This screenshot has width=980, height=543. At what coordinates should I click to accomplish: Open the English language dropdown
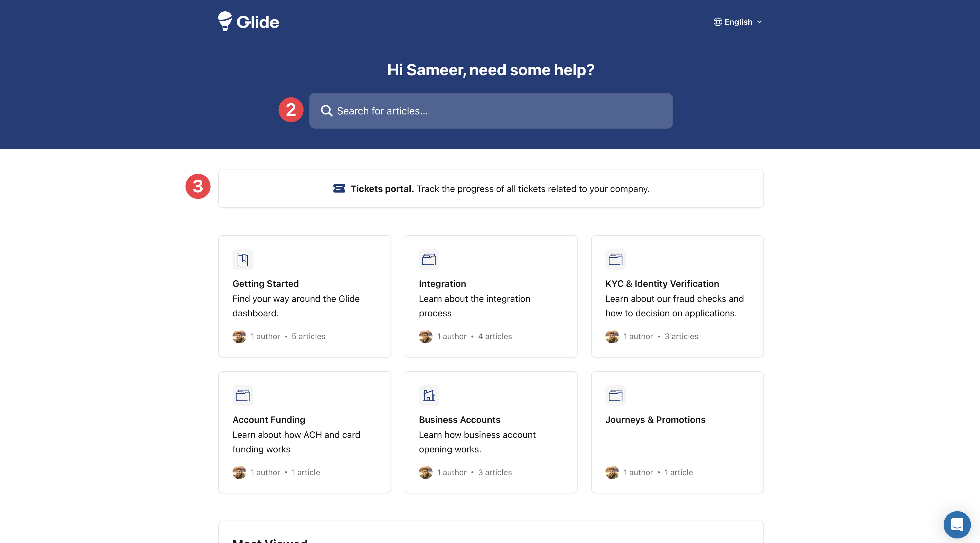coord(738,22)
